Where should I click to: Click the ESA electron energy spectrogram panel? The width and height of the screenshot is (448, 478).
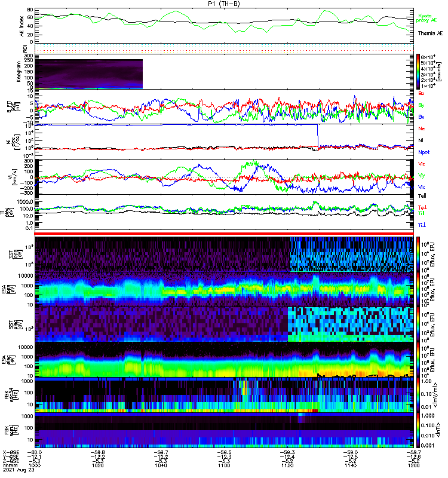point(224,360)
